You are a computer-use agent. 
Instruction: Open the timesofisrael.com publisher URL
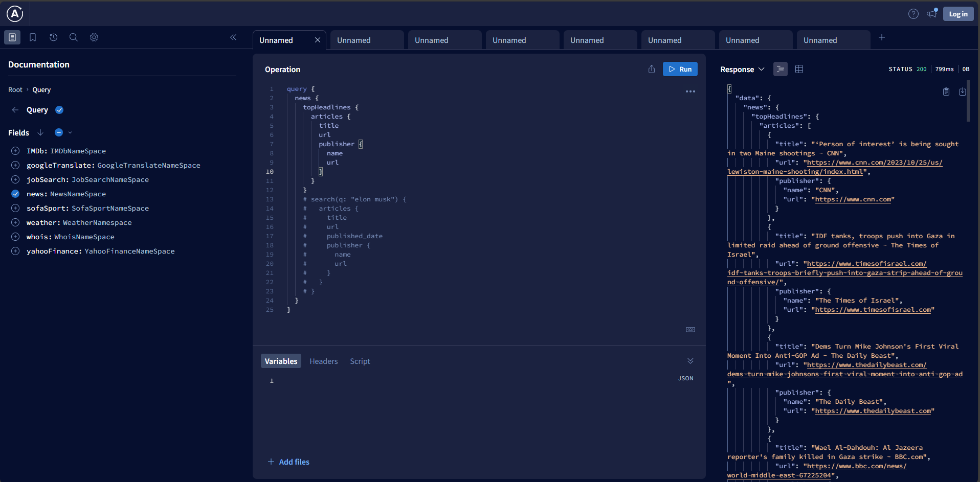click(873, 310)
